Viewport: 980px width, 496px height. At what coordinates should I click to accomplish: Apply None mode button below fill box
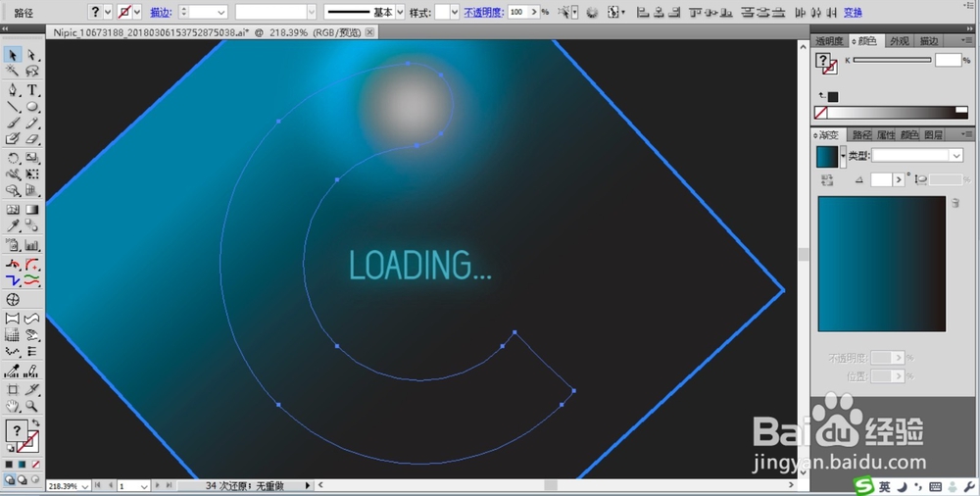click(35, 464)
